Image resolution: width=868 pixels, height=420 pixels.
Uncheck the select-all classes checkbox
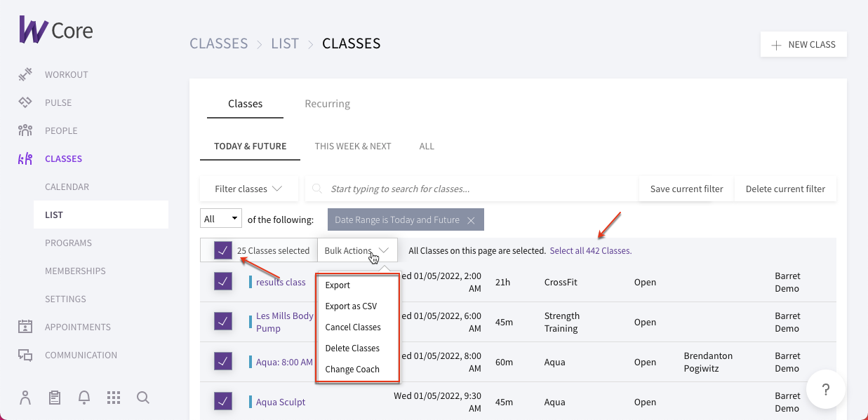(x=223, y=250)
